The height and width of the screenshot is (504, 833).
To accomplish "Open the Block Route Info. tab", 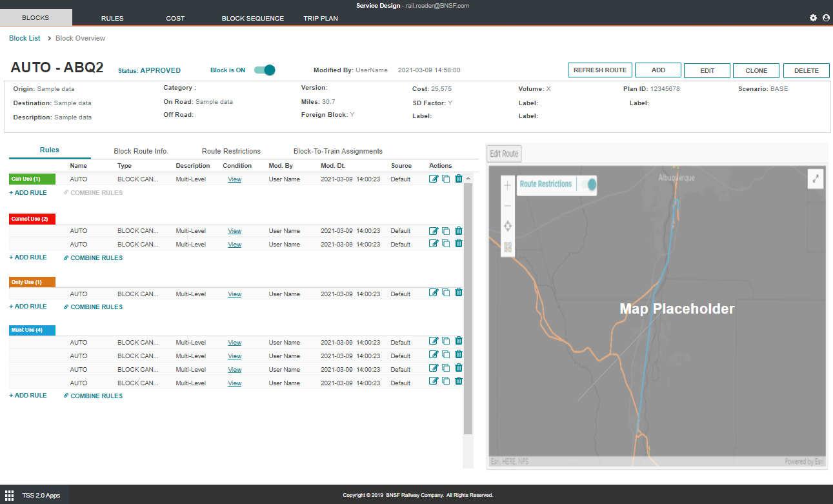I will coord(141,151).
